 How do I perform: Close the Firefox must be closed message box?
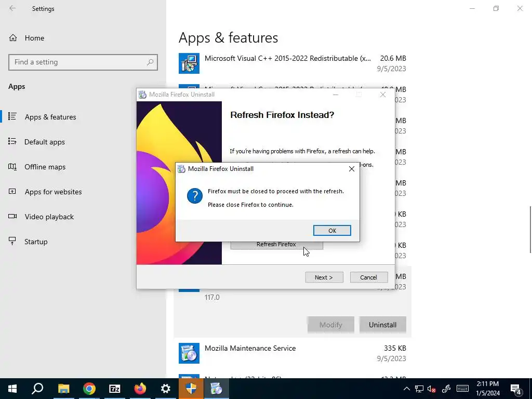coord(352,169)
